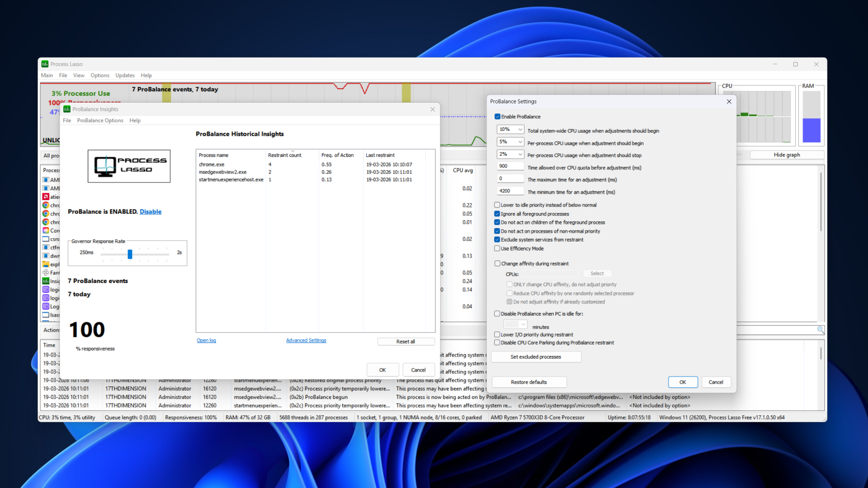Click the RAM usage bar graph

click(811, 117)
